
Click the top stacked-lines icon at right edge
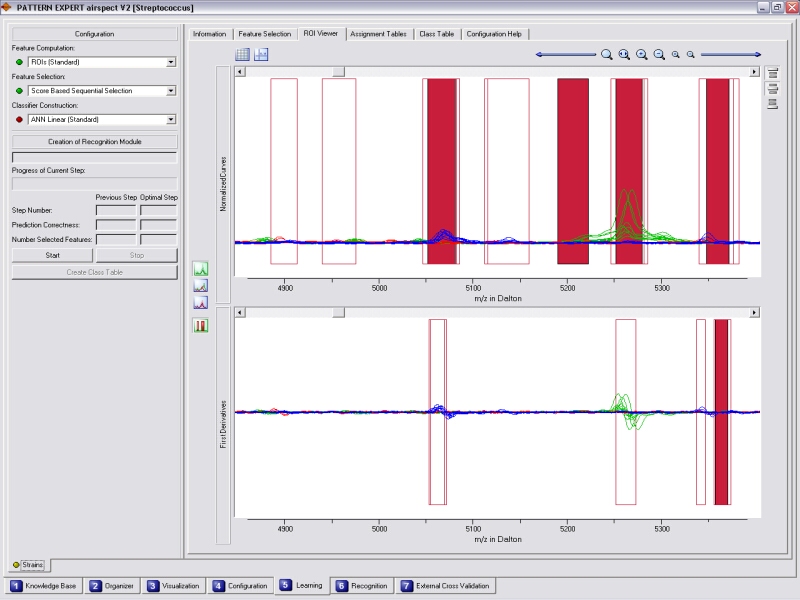pyautogui.click(x=772, y=73)
